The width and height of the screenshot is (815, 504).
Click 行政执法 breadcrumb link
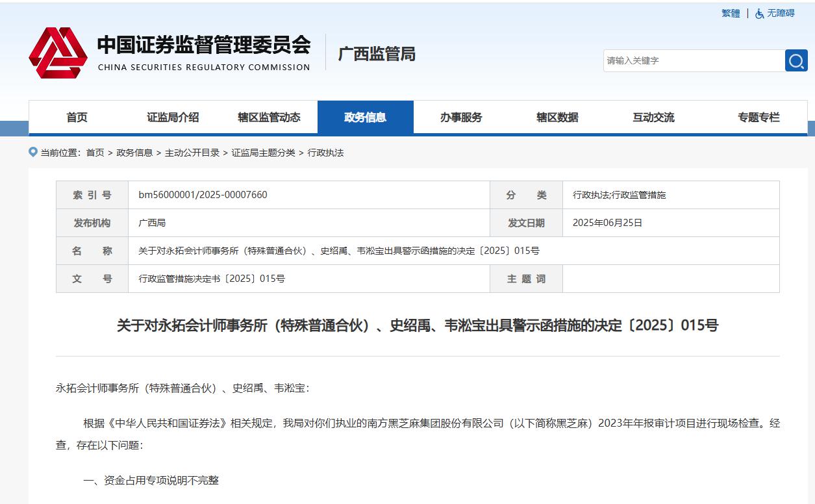coord(325,153)
